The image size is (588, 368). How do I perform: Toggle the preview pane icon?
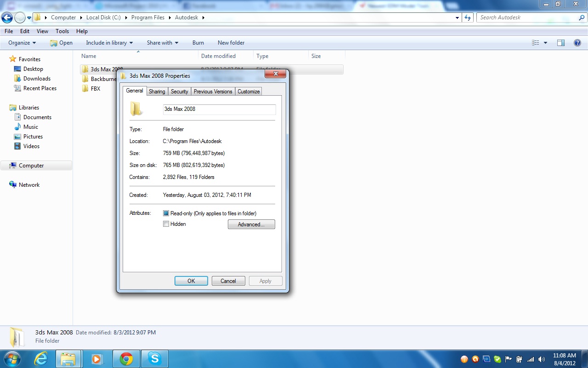pyautogui.click(x=561, y=43)
